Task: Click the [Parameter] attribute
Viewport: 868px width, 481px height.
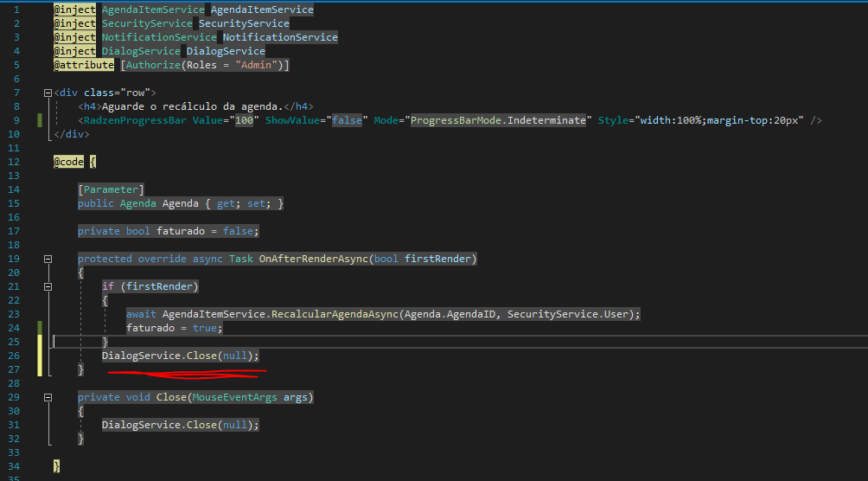Action: tap(111, 189)
